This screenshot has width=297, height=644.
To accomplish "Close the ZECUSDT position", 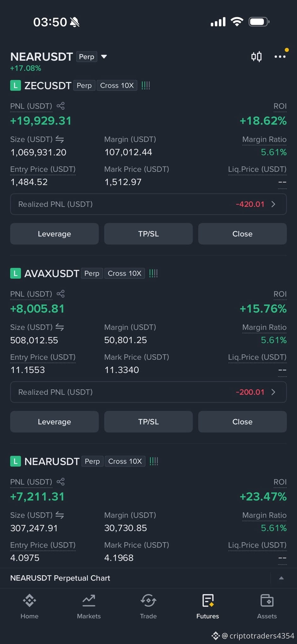I will click(x=242, y=234).
